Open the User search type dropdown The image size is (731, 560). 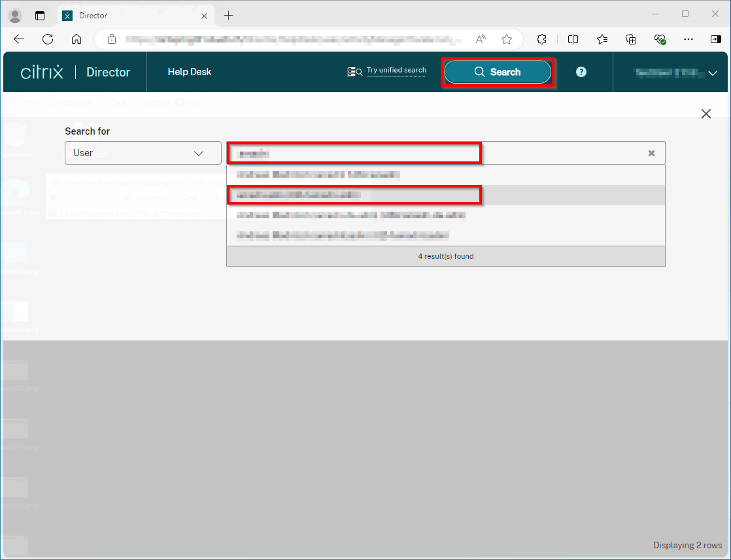tap(143, 153)
